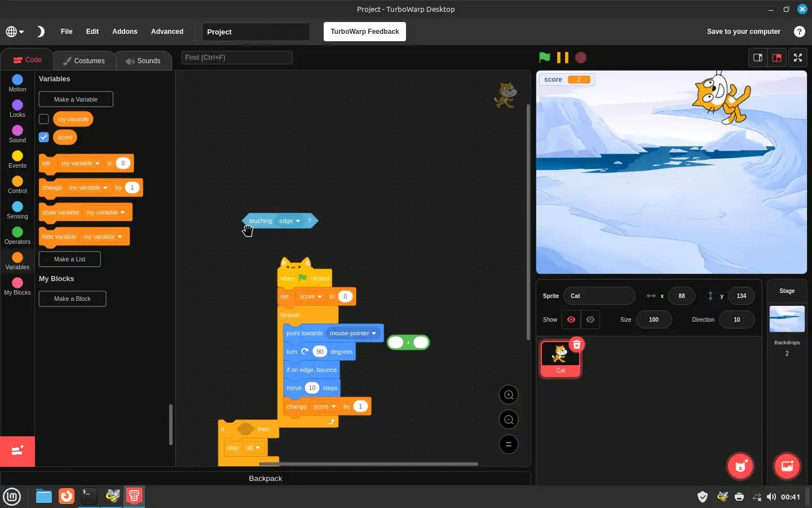The width and height of the screenshot is (812, 508).
Task: Zoom in the workspace
Action: [x=509, y=395]
